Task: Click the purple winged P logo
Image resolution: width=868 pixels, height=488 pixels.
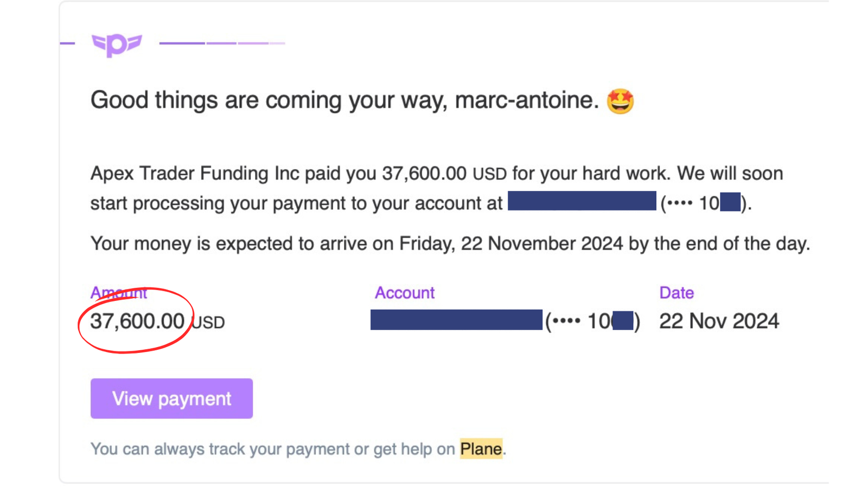Action: 117,44
